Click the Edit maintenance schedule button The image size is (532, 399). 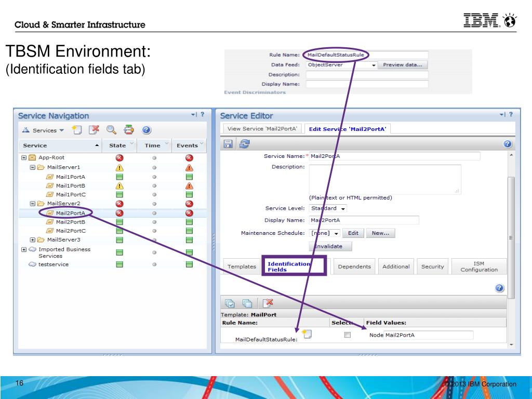tap(353, 233)
